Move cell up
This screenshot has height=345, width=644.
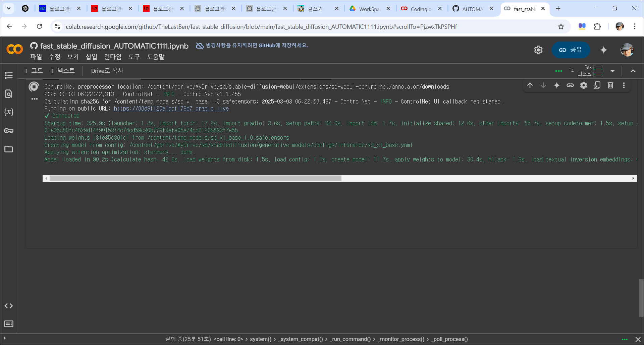click(530, 85)
